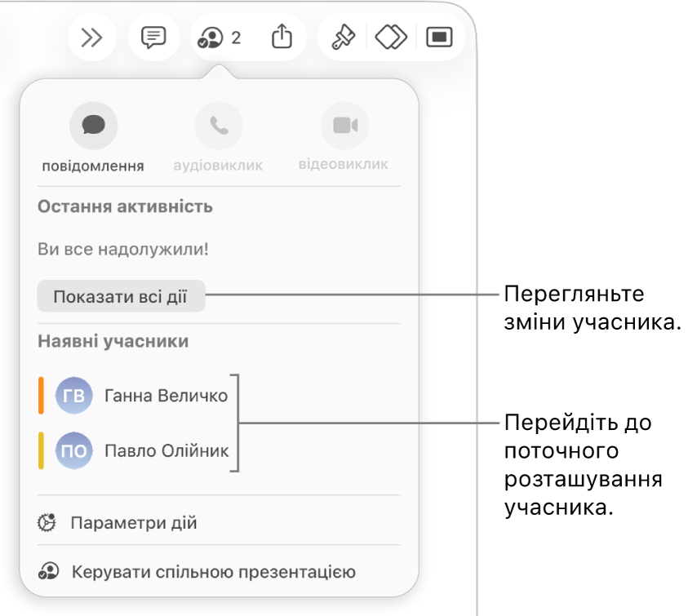Viewport: 688px width, 616px height.
Task: Click the Остання активність heading
Action: click(x=125, y=206)
